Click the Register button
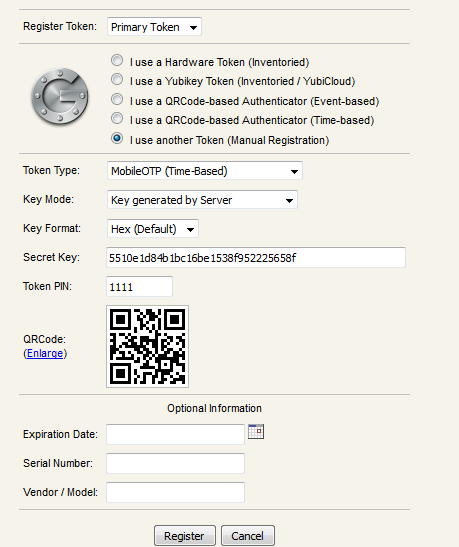The height and width of the screenshot is (547, 459). click(x=185, y=535)
